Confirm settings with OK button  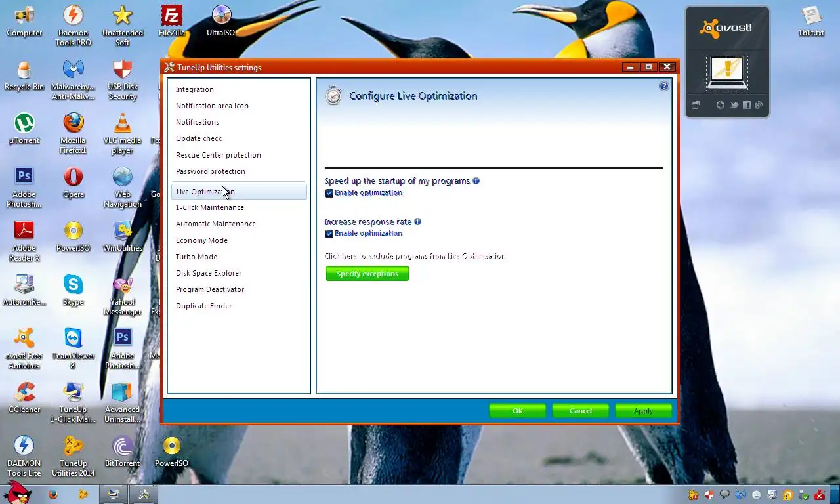[517, 411]
